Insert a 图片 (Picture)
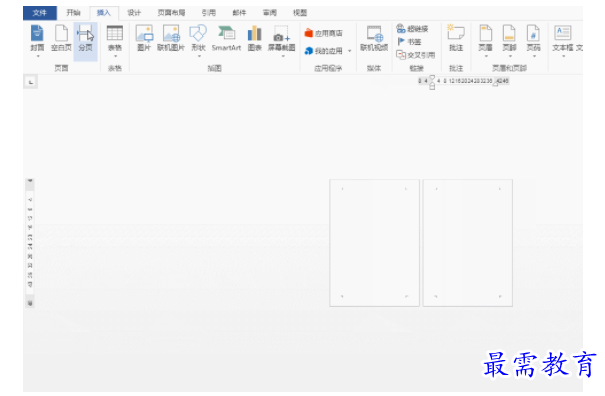This screenshot has height=396, width=605. [x=144, y=38]
